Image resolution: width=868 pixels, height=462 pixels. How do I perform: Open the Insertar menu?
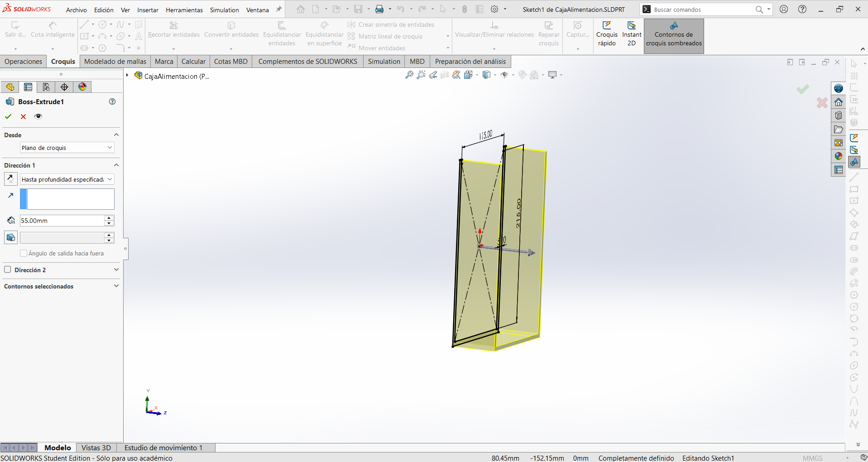[x=148, y=10]
